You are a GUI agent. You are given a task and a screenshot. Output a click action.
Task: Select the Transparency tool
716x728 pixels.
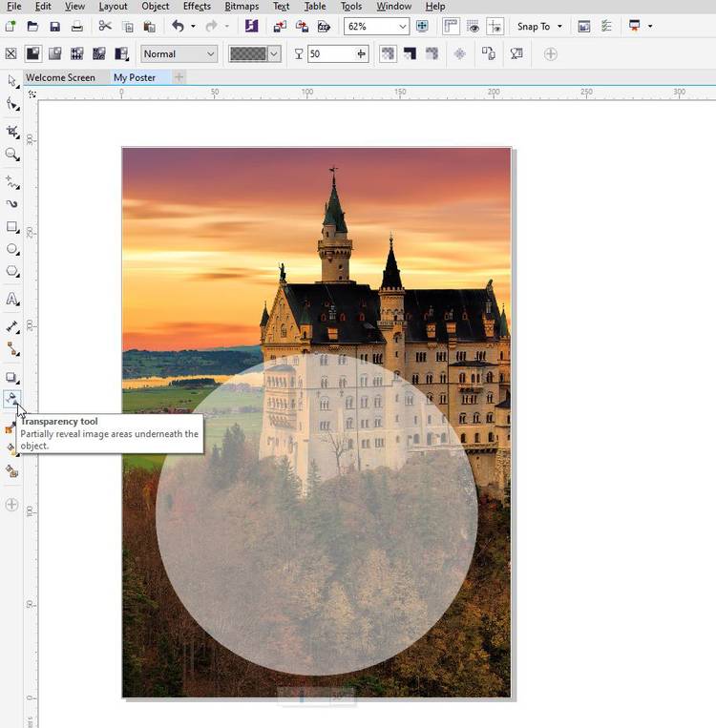pyautogui.click(x=12, y=399)
